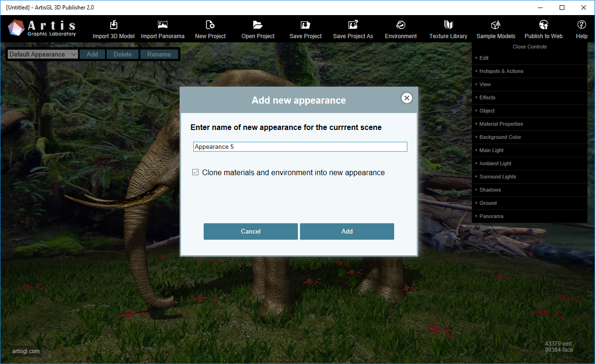Click the Add appearance button in top bar

coord(92,54)
